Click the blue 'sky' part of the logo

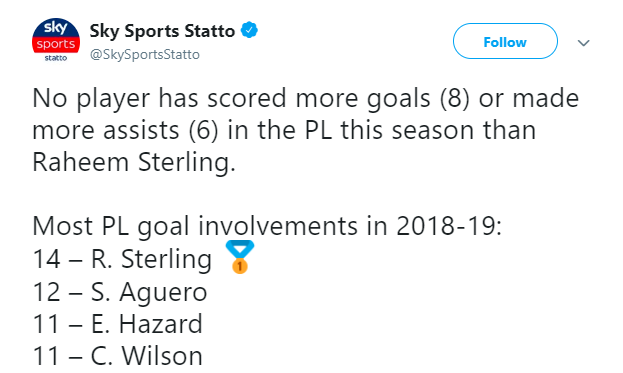pos(56,28)
